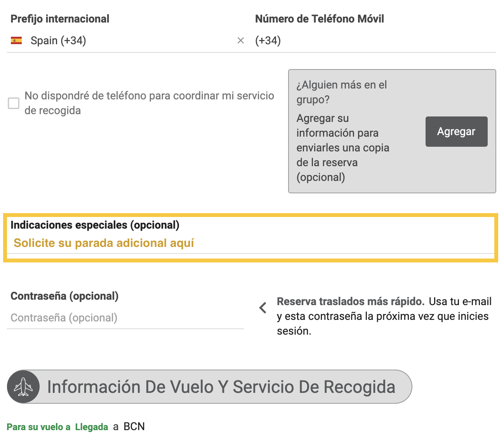Click the 'Indicaciones especiales (opcional)' label
The height and width of the screenshot is (441, 504).
tap(95, 225)
